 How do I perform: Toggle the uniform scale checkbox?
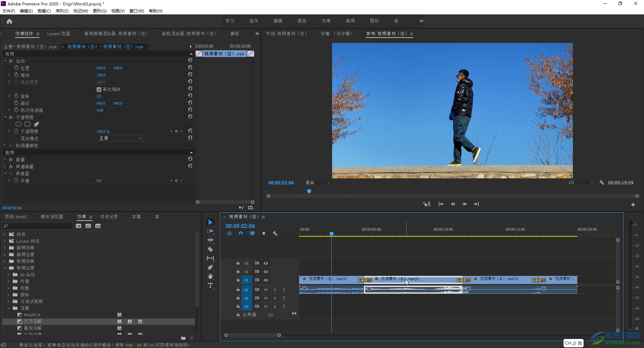click(x=99, y=90)
